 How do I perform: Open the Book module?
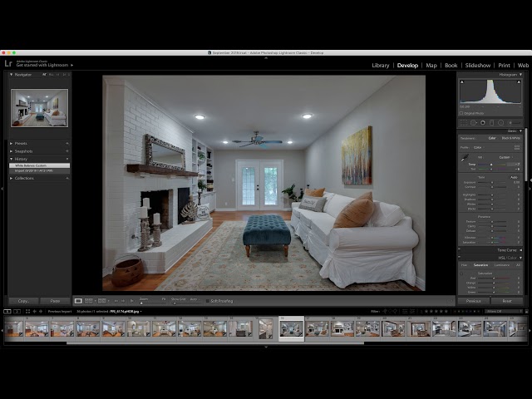(x=451, y=66)
